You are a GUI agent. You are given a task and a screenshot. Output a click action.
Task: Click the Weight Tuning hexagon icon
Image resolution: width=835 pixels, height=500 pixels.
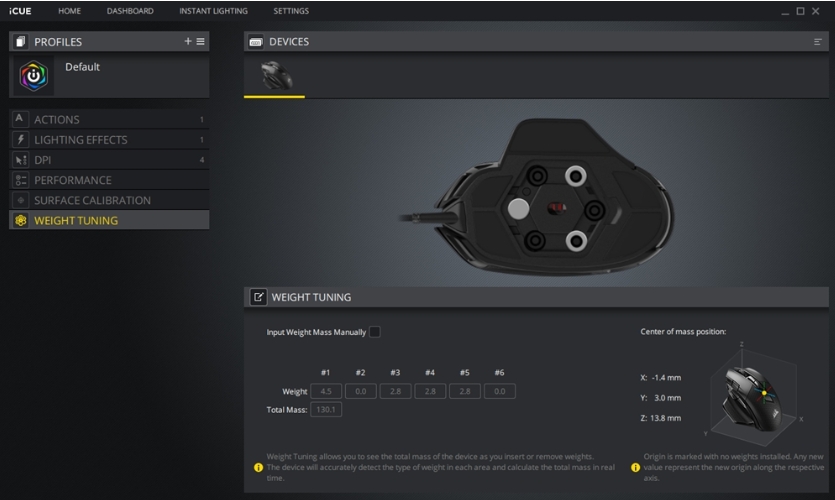coord(20,220)
